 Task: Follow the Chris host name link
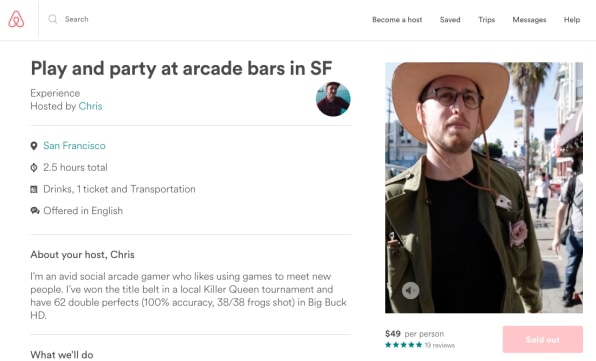(90, 106)
